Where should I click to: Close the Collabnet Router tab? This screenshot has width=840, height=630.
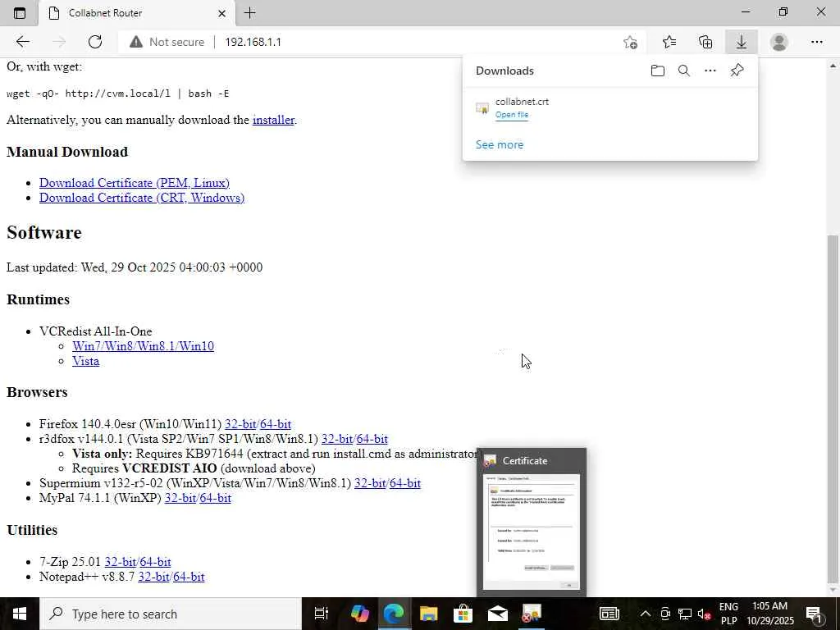pos(221,13)
